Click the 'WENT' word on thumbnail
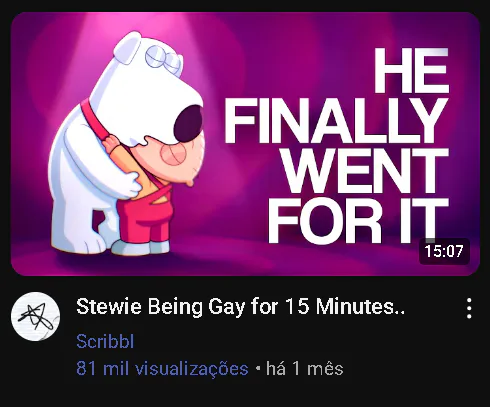The width and height of the screenshot is (490, 407). point(365,172)
